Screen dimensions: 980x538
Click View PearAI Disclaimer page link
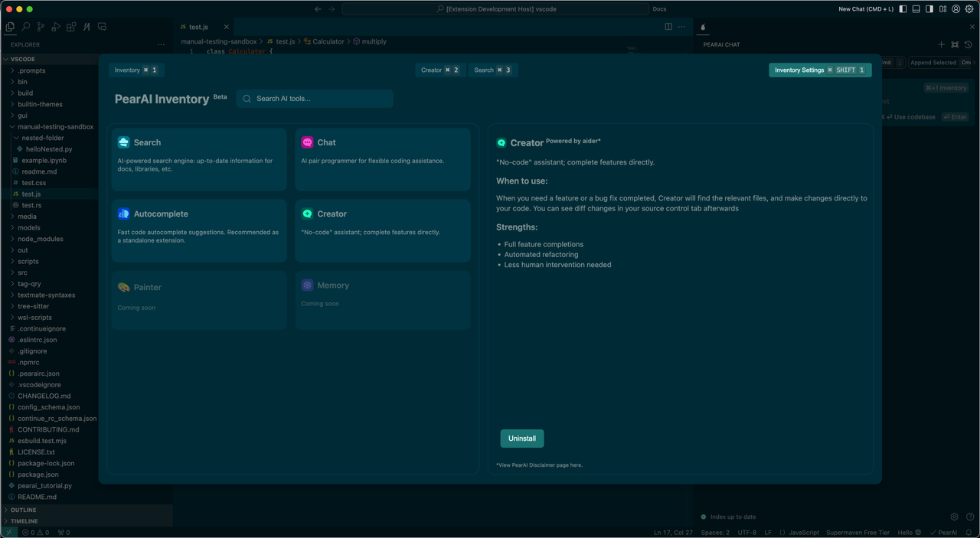tap(539, 465)
